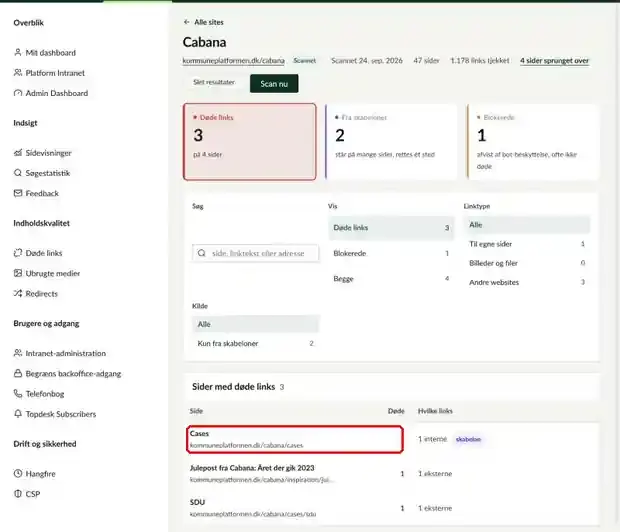Viewport: 620px width, 532px height.
Task: Open 4 sider sprunget over link
Action: [x=554, y=61]
